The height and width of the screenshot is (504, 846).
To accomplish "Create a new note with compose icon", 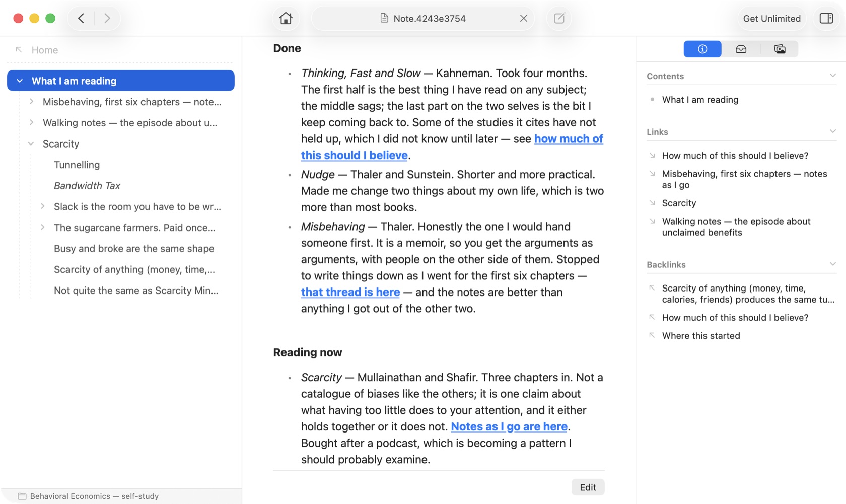I will coord(559,19).
